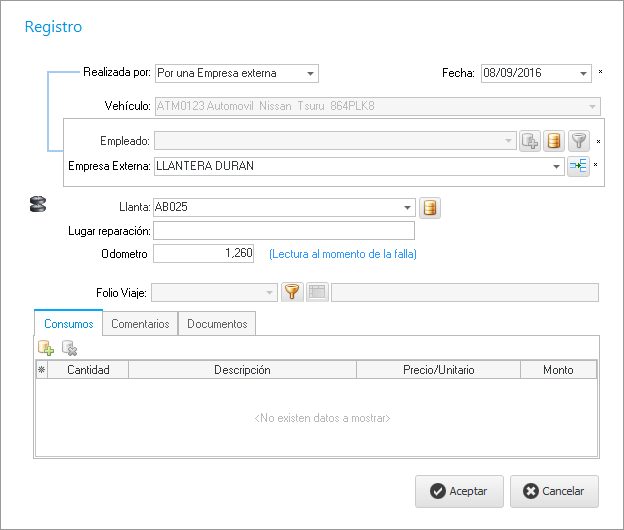Add a new consumo row

46,348
